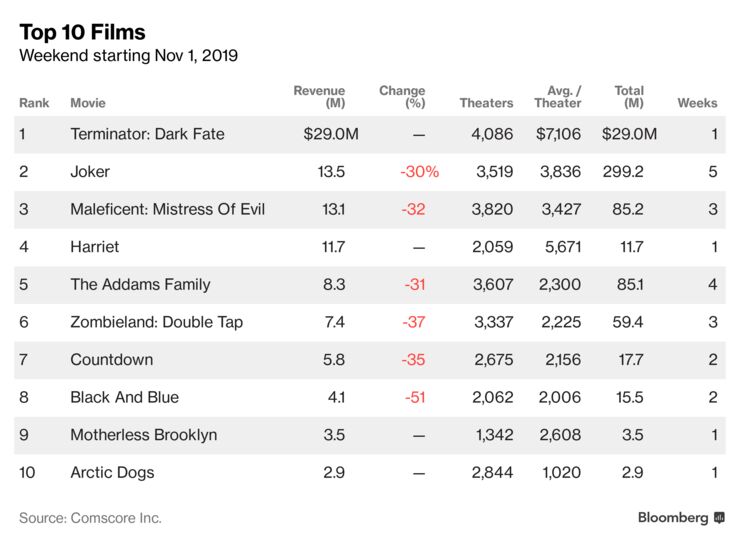This screenshot has width=740, height=545.
Task: Click the Avg. / Theater column header
Action: (x=558, y=97)
